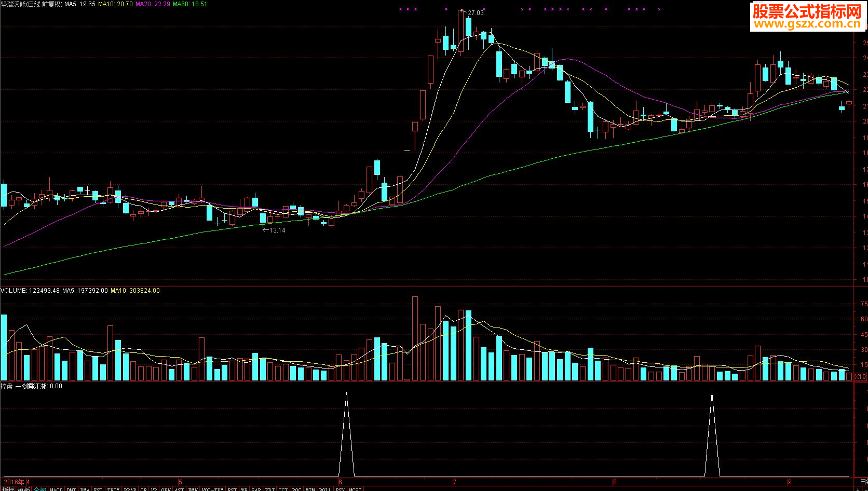868x491 pixels.
Task: Open the MCST indicator tab
Action: coord(355,489)
